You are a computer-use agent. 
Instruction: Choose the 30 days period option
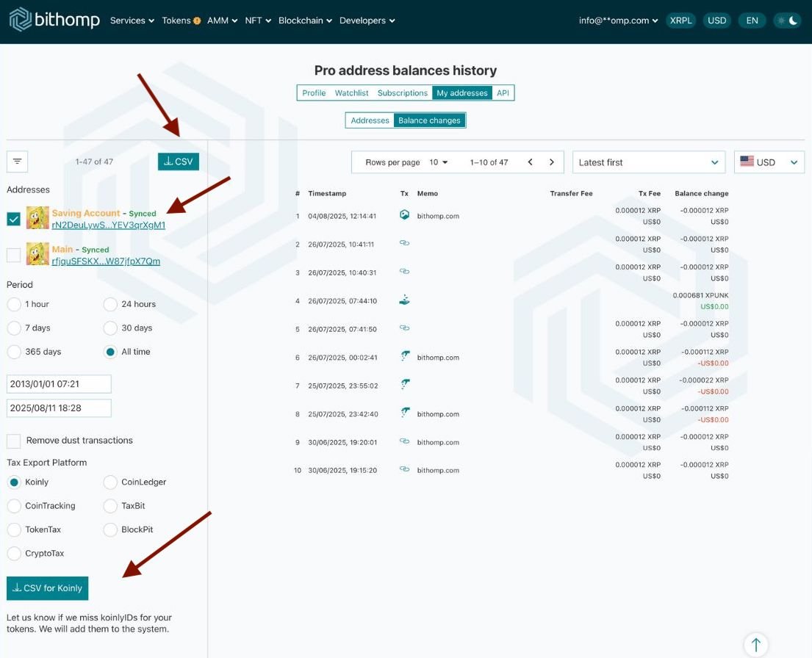110,328
